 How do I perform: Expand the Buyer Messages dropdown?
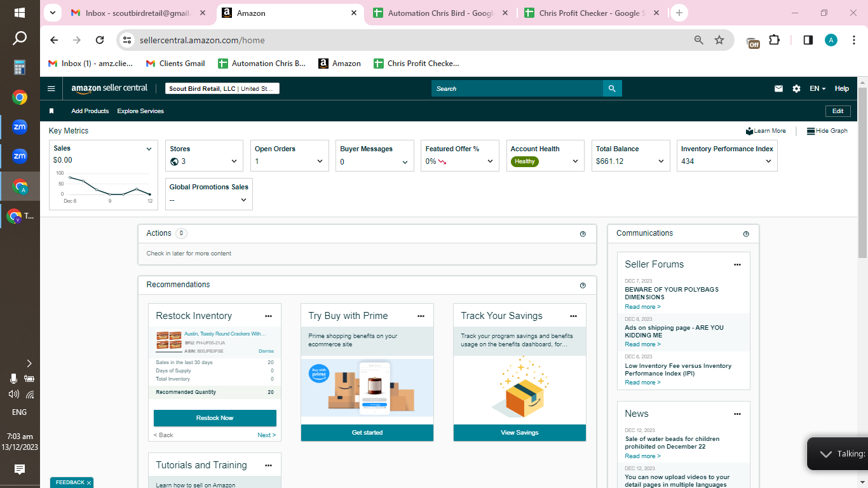(405, 162)
